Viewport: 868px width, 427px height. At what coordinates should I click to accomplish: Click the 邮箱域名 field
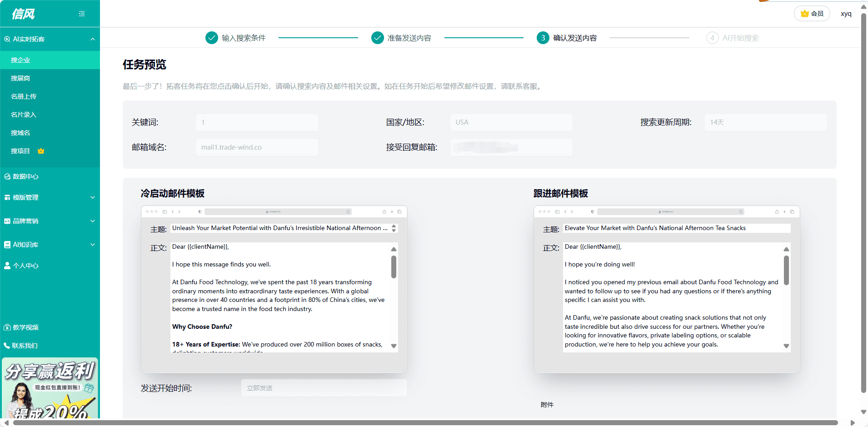(x=257, y=147)
